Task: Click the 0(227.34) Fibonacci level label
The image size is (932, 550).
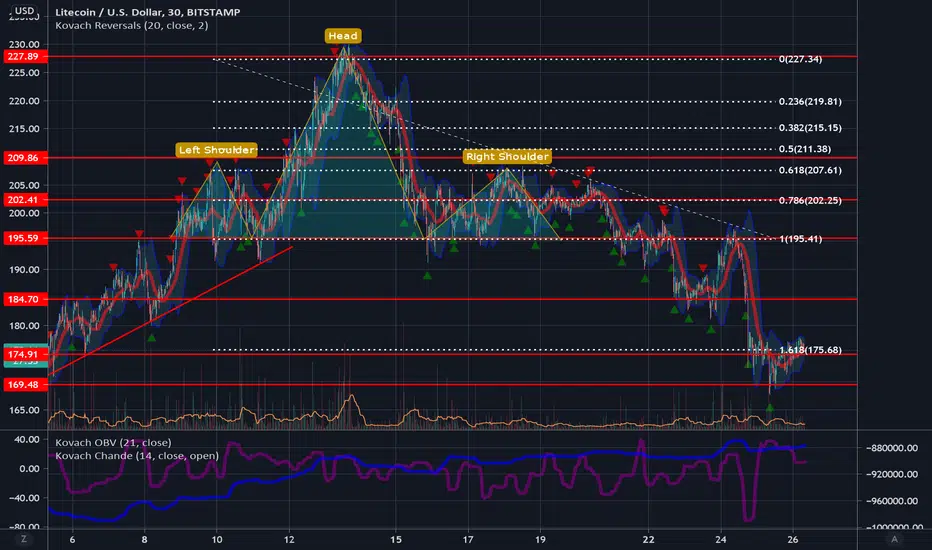Action: point(800,59)
